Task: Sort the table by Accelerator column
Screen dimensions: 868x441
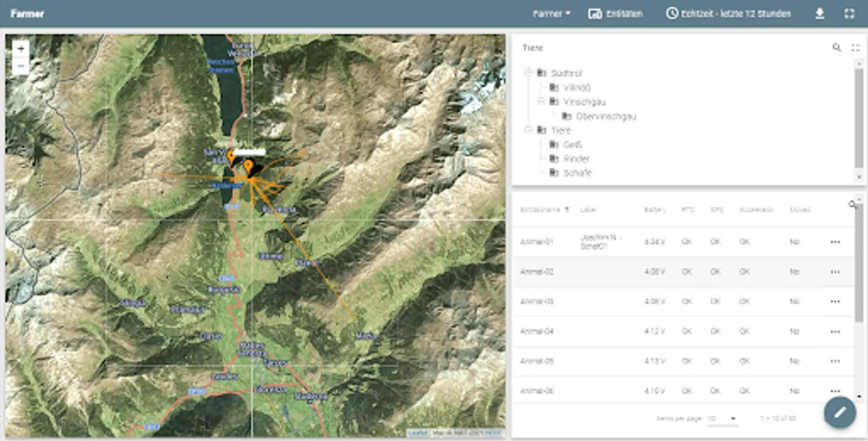Action: pyautogui.click(x=756, y=210)
